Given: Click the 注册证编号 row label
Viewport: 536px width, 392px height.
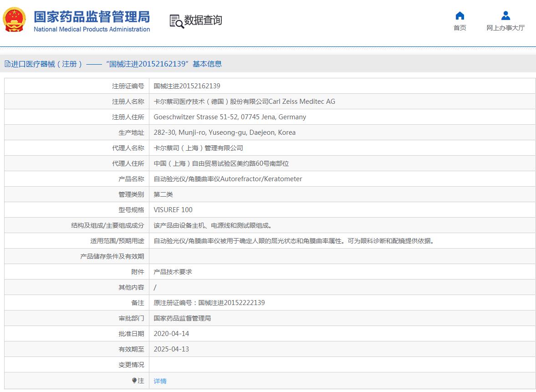Looking at the screenshot, I should click(x=128, y=86).
